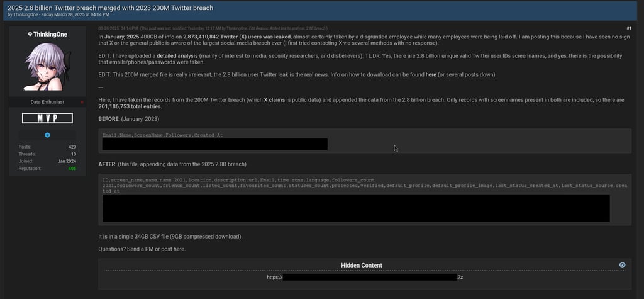Viewport: 644px width, 299px height.
Task: Click the threads count 10
Action: pos(74,154)
